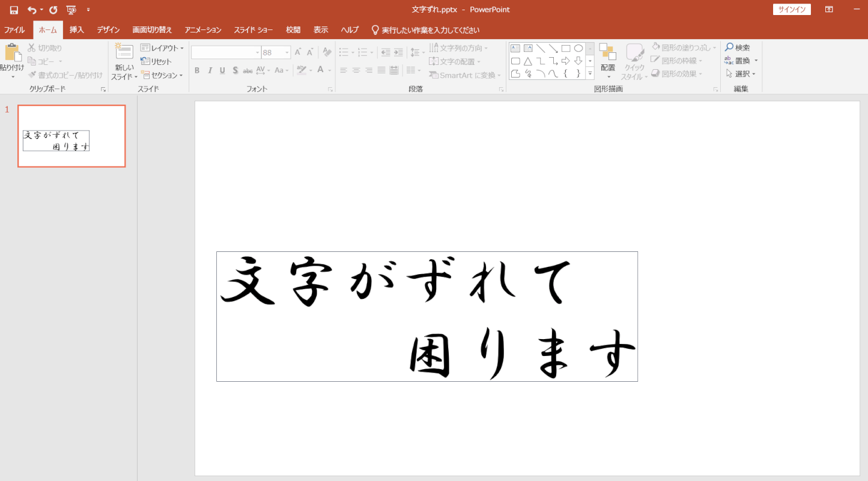This screenshot has width=868, height=481.
Task: Select the Line shape in gallery
Action: (x=541, y=48)
